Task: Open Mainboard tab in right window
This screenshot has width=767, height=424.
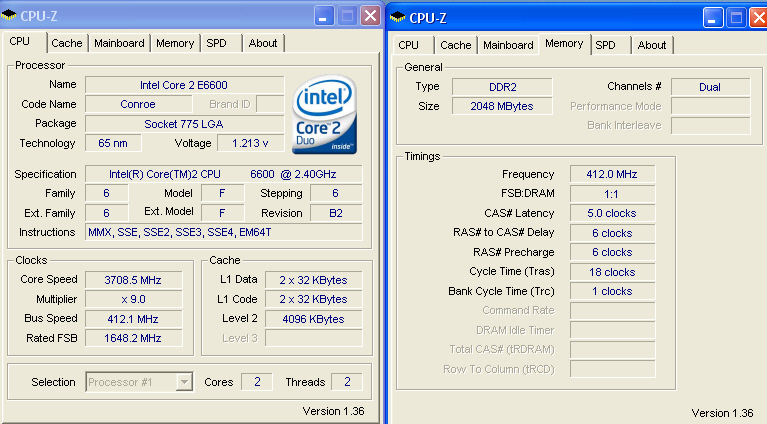Action: click(x=508, y=45)
